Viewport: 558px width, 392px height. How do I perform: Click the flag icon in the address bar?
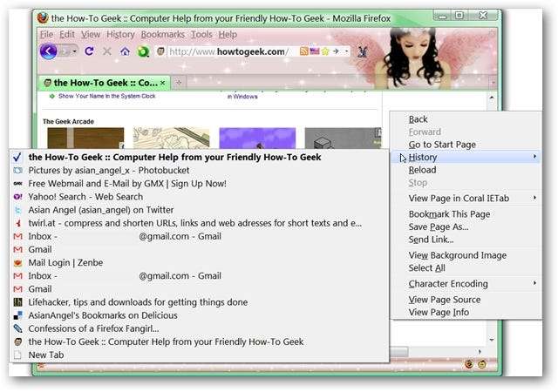(x=315, y=51)
